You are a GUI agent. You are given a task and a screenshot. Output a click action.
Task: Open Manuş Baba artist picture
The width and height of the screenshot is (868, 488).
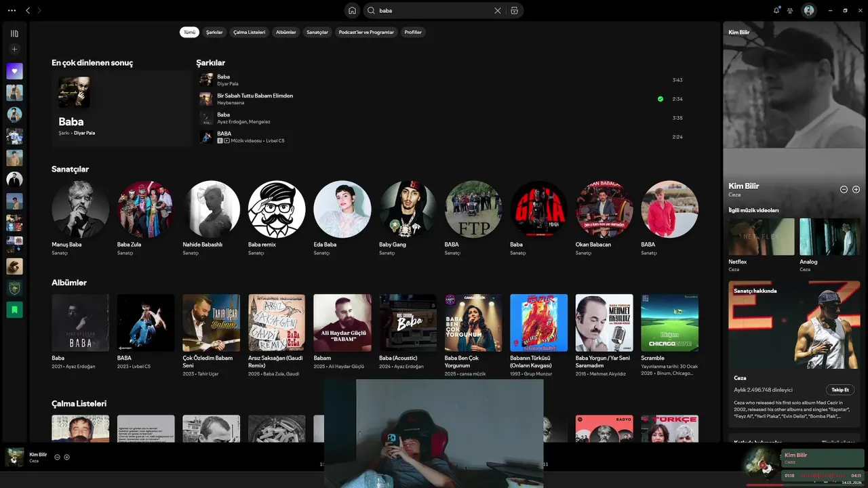(80, 209)
